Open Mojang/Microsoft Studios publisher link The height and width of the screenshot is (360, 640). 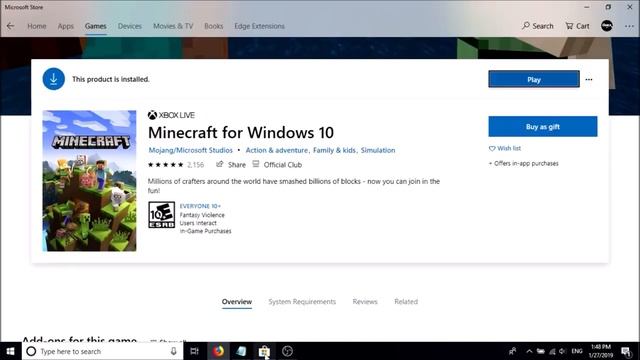(191, 150)
